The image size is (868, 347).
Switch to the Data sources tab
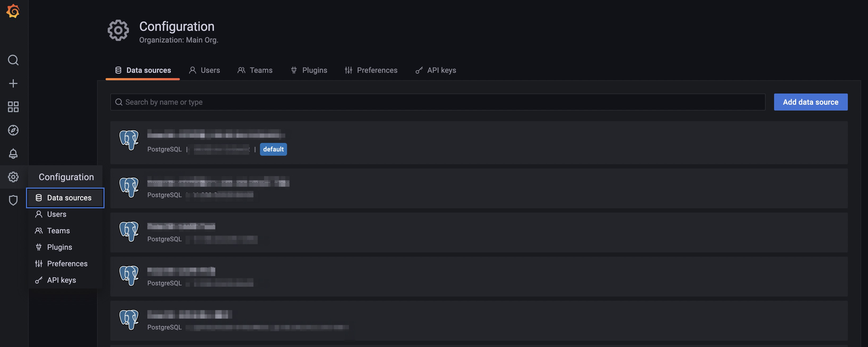click(x=143, y=70)
